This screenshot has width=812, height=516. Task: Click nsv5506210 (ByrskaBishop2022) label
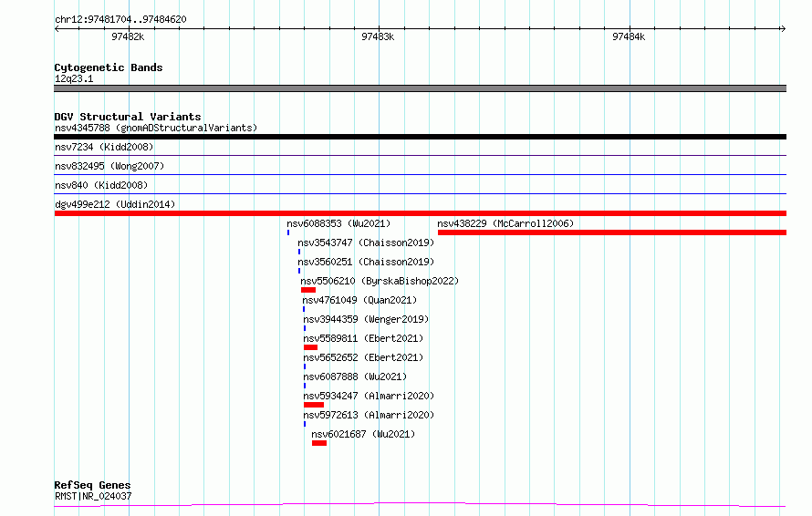pyautogui.click(x=380, y=281)
